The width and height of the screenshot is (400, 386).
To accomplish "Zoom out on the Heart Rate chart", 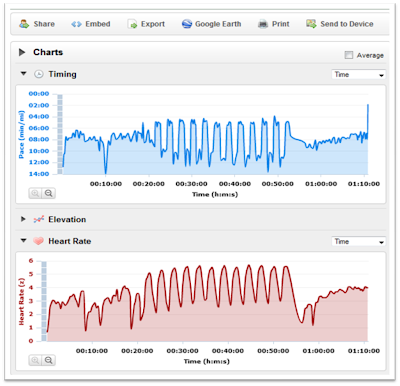I will tap(49, 360).
